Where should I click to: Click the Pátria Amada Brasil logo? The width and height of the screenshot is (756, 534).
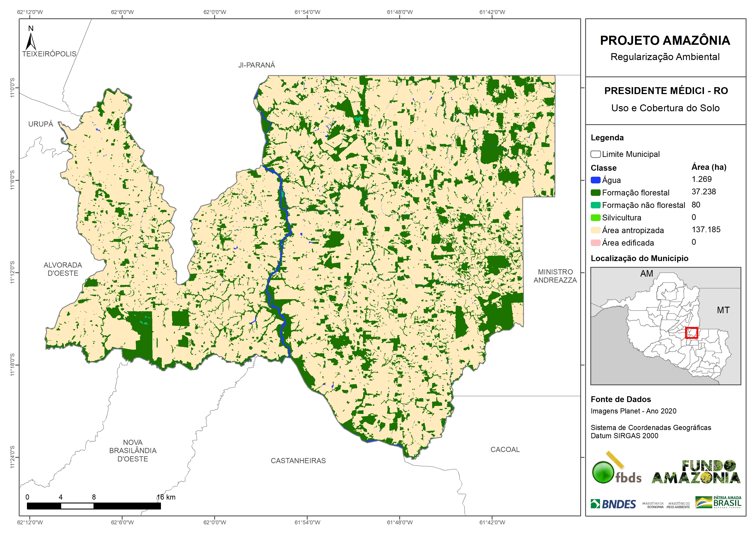[x=719, y=502]
